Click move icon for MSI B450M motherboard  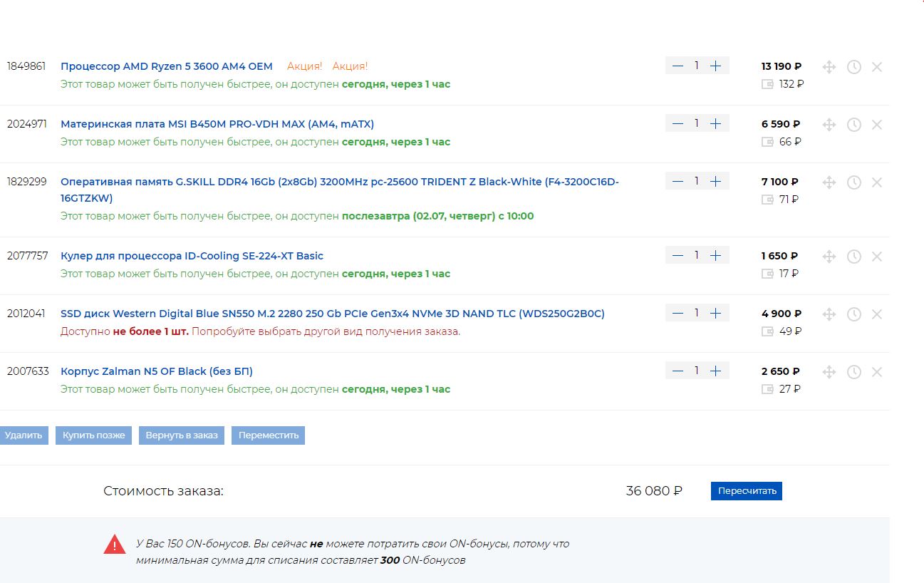[829, 125]
